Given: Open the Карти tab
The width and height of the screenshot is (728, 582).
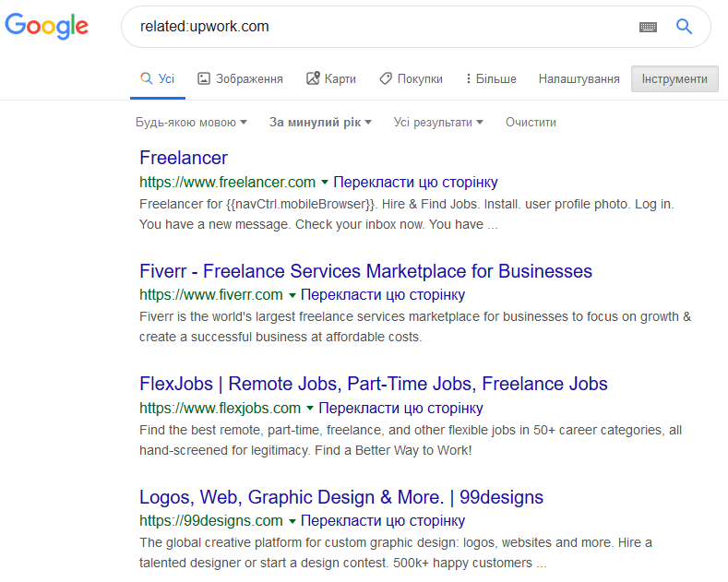Looking at the screenshot, I should pyautogui.click(x=331, y=78).
